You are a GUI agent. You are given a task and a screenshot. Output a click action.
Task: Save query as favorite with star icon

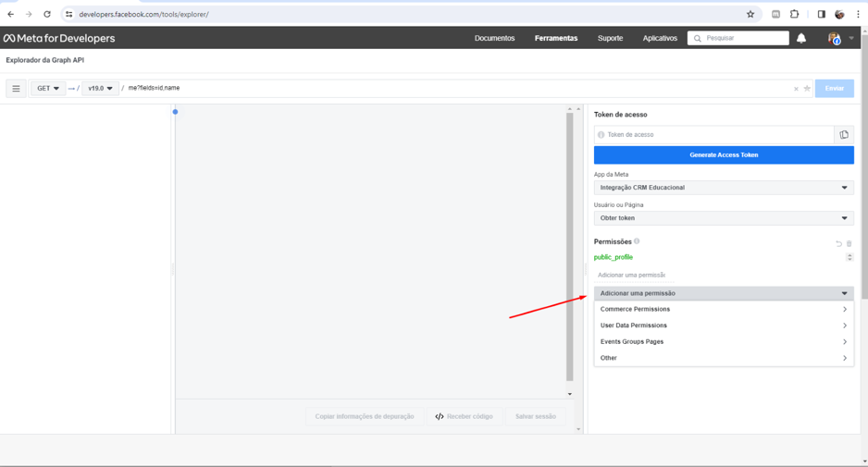[807, 89]
